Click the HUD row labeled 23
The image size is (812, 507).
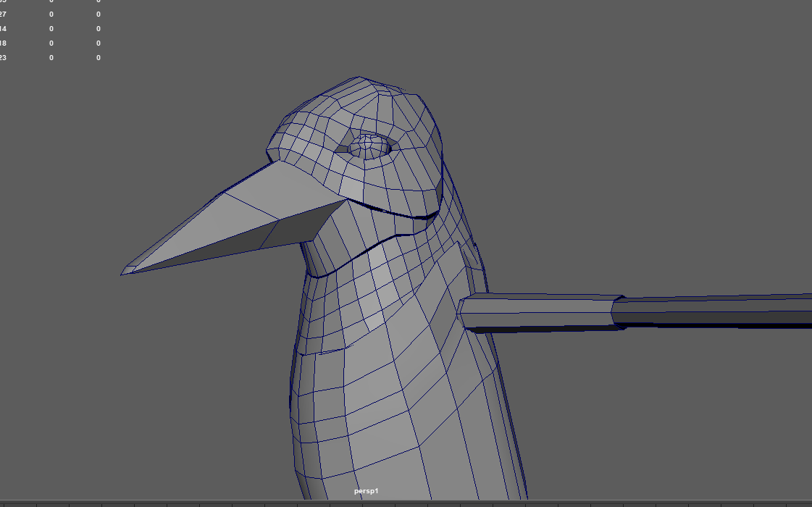pos(3,57)
